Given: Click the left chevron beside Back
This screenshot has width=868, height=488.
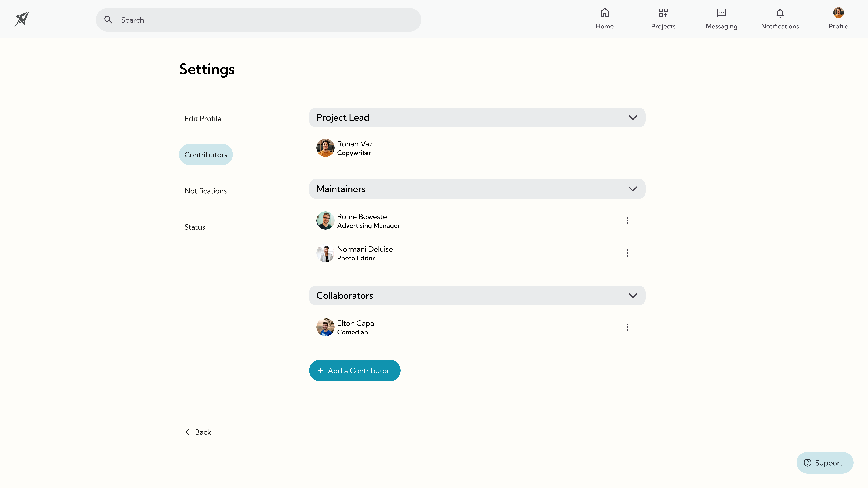Looking at the screenshot, I should click(x=187, y=432).
